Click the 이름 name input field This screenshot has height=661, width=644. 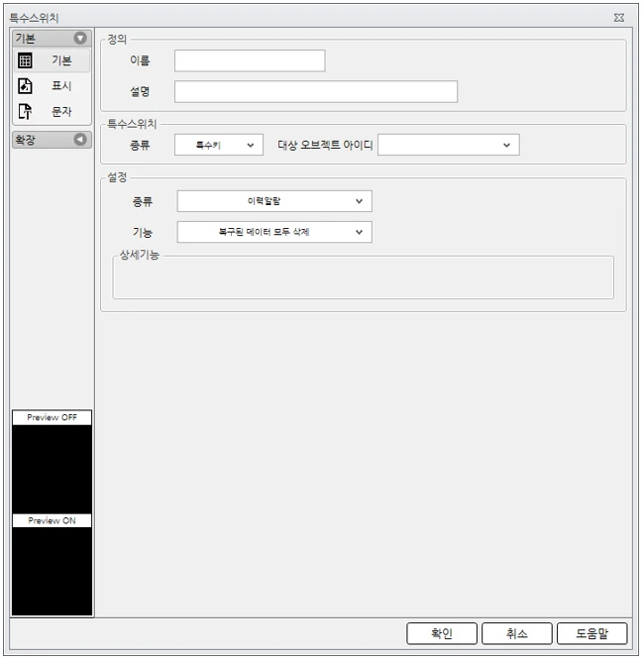pos(251,60)
